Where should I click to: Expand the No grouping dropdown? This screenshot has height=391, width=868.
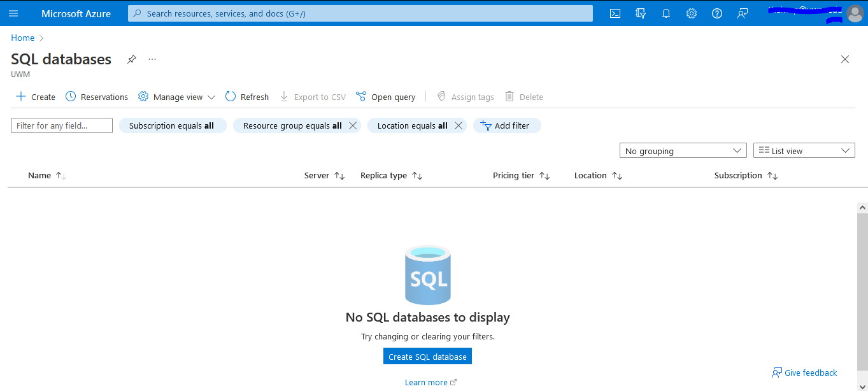[x=683, y=150]
